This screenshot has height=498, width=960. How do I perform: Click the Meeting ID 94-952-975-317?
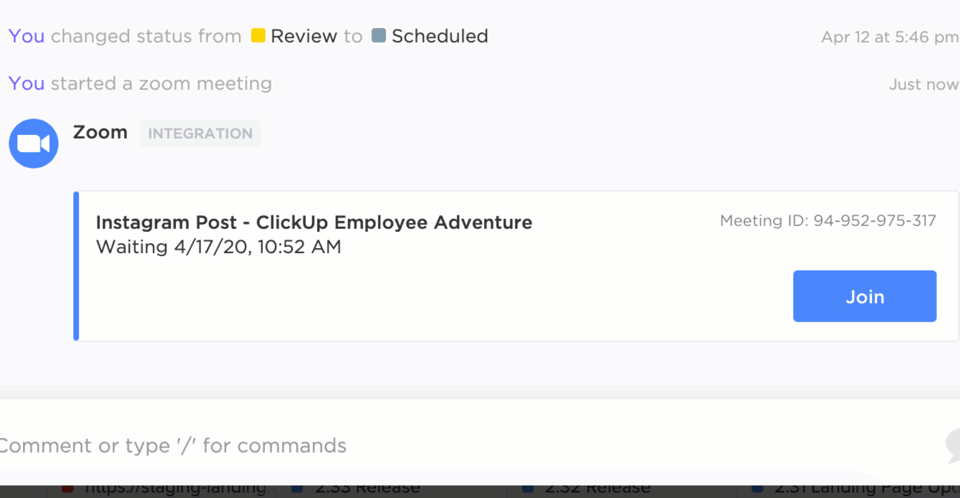point(827,221)
